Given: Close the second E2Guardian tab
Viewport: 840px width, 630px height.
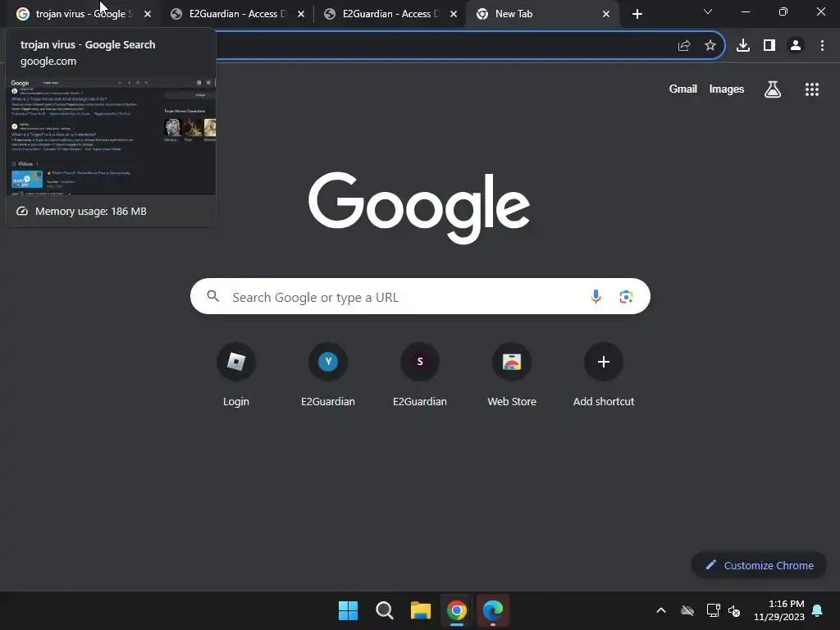Looking at the screenshot, I should point(453,14).
